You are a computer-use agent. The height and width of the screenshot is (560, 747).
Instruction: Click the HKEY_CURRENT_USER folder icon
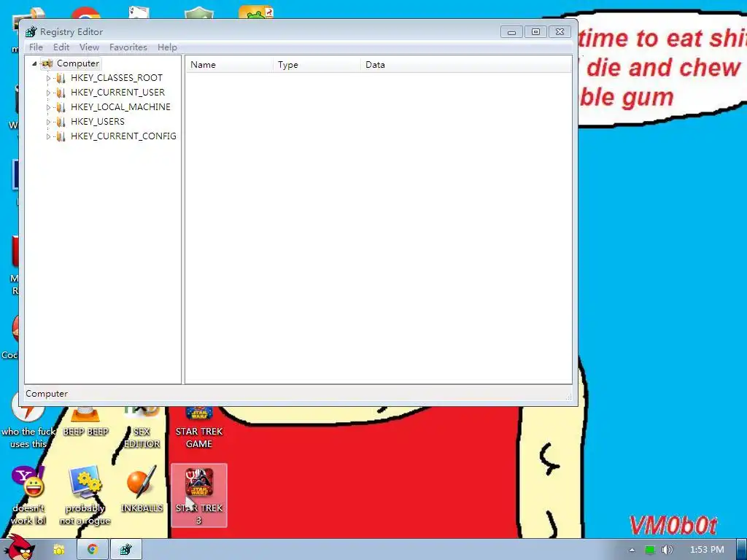[x=61, y=93]
